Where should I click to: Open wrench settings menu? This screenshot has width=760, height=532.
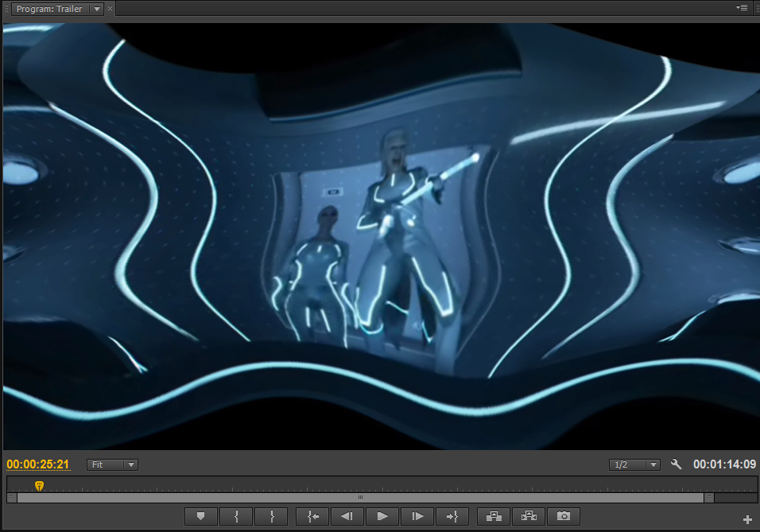click(x=677, y=464)
